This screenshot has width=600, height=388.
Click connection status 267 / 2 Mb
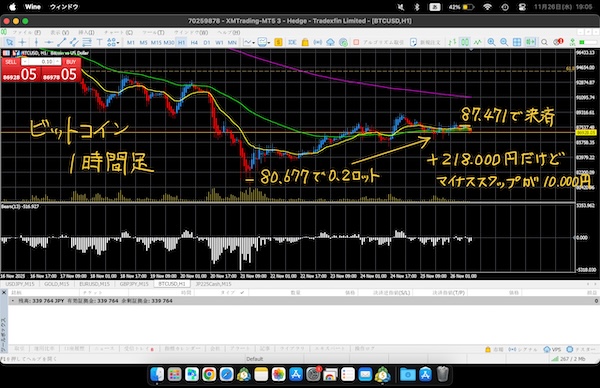[x=568, y=359]
